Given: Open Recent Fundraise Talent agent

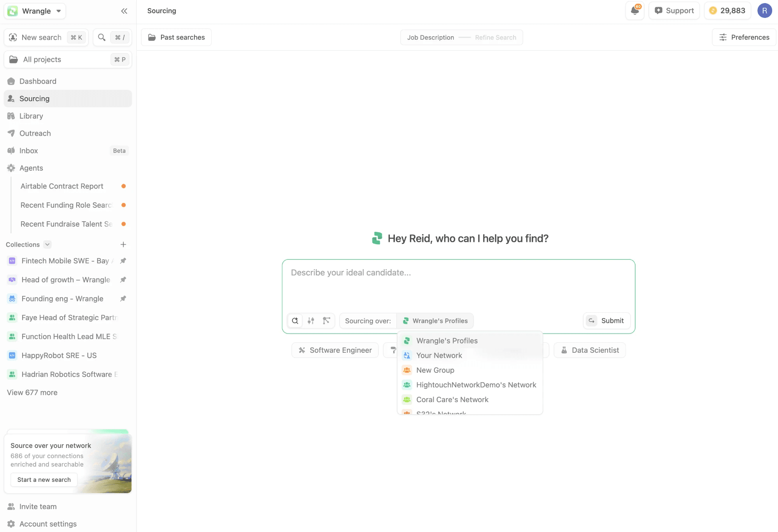Looking at the screenshot, I should (x=73, y=224).
